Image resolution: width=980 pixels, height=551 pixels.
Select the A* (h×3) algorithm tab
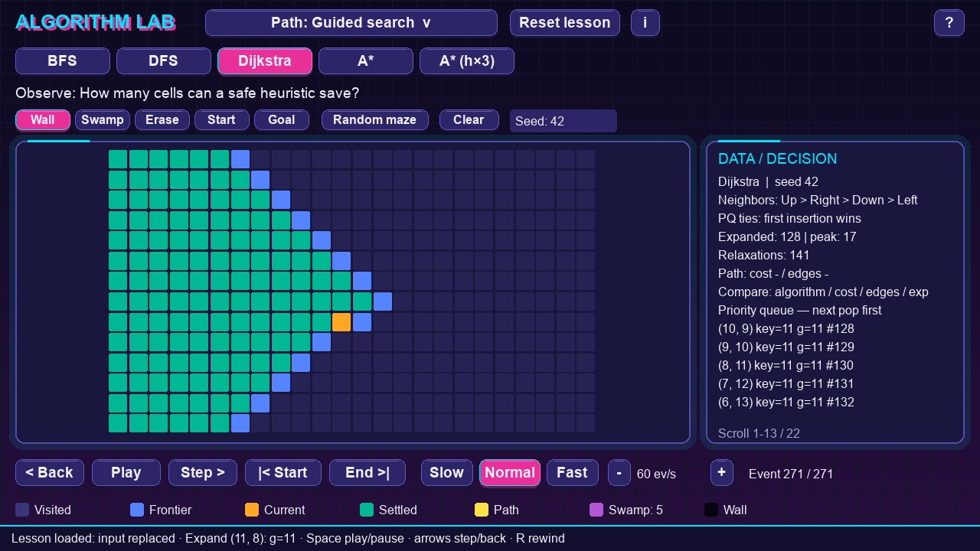pos(467,61)
